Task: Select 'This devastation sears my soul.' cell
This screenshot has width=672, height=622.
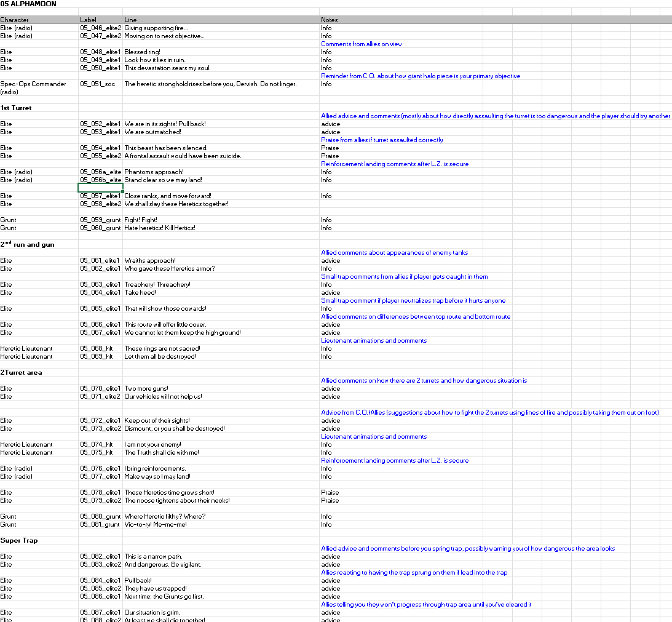Action: click(x=221, y=68)
